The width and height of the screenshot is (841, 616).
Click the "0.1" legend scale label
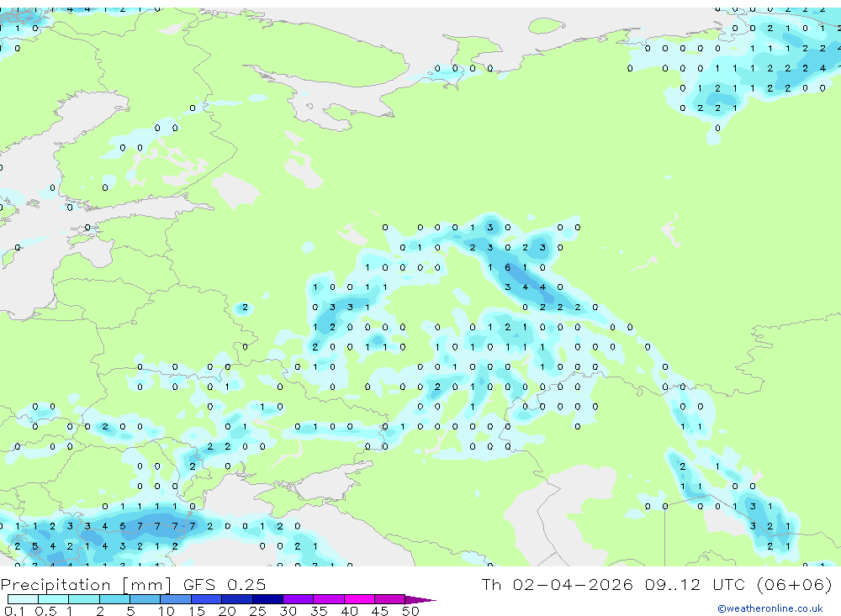tap(14, 611)
